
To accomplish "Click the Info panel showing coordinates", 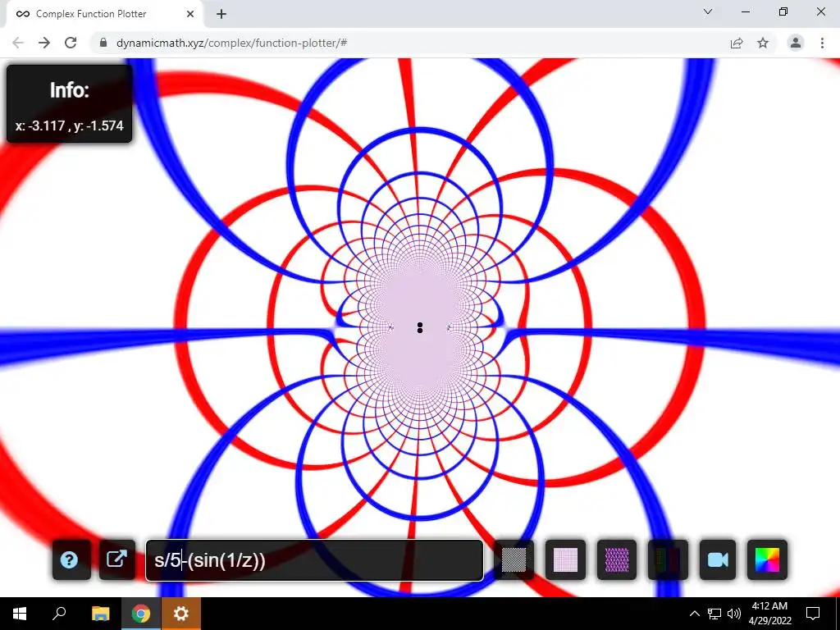I will click(69, 103).
